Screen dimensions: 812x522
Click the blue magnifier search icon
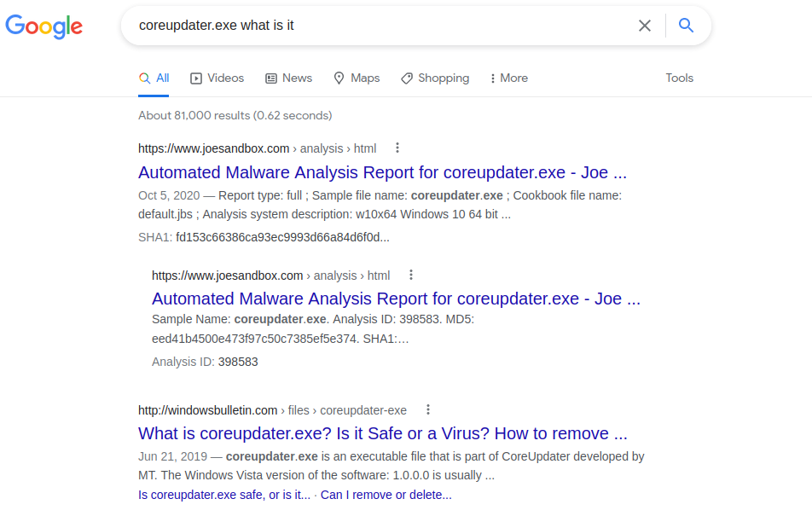point(686,26)
